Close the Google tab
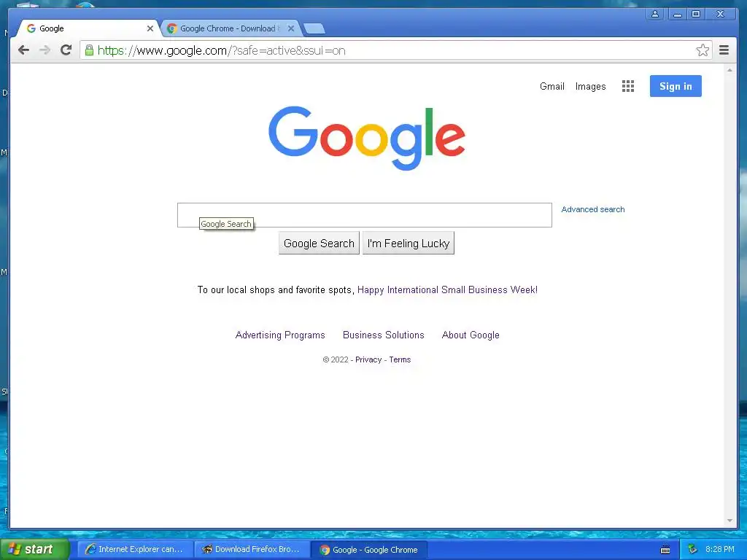Viewport: 747px width, 560px height. coord(150,28)
